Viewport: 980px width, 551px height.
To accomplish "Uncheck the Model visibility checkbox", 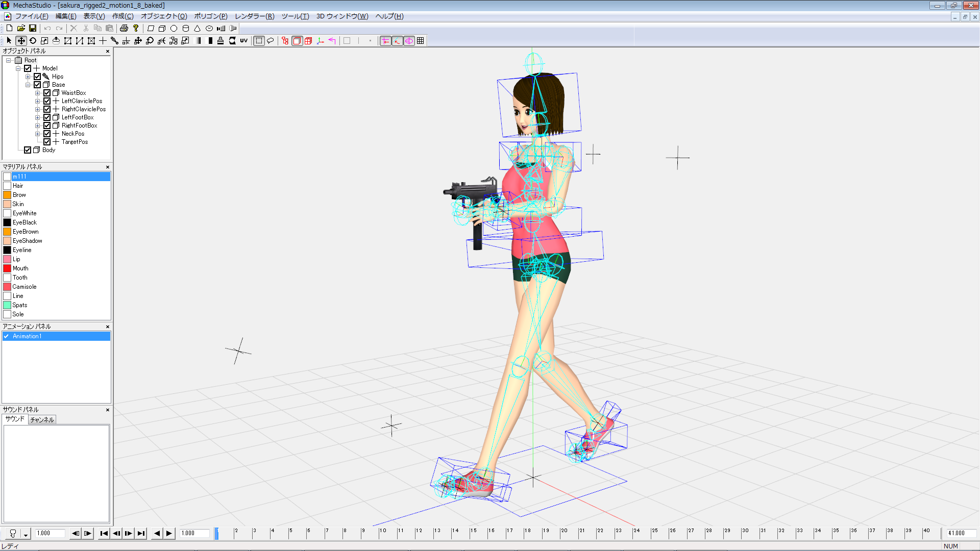I will [x=28, y=68].
